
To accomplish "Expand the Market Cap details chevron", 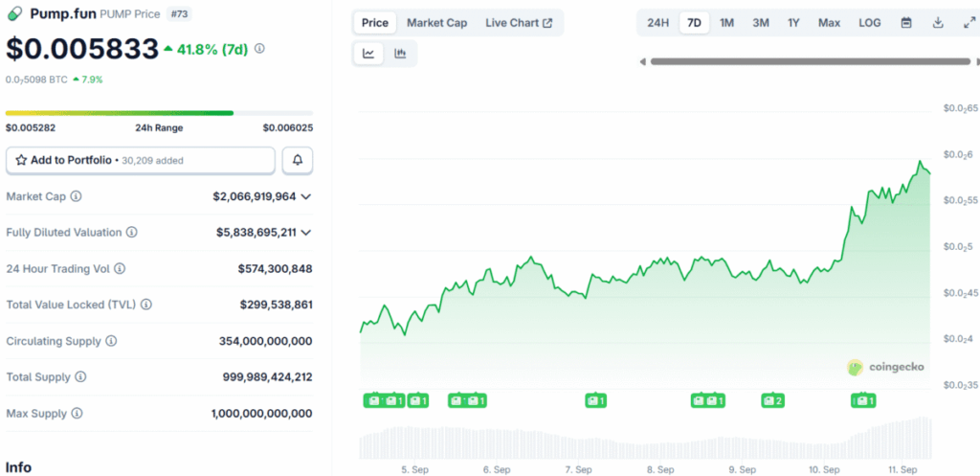I will 305,196.
